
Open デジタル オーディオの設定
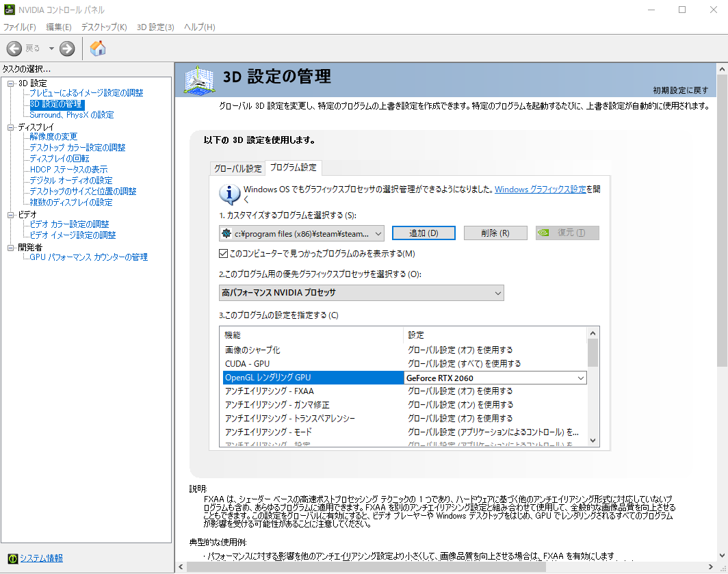point(71,180)
